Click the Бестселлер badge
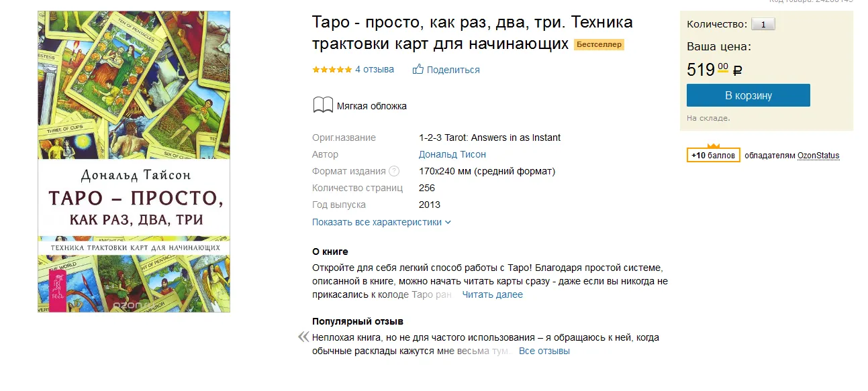Viewport: 868px width, 391px height. (599, 45)
